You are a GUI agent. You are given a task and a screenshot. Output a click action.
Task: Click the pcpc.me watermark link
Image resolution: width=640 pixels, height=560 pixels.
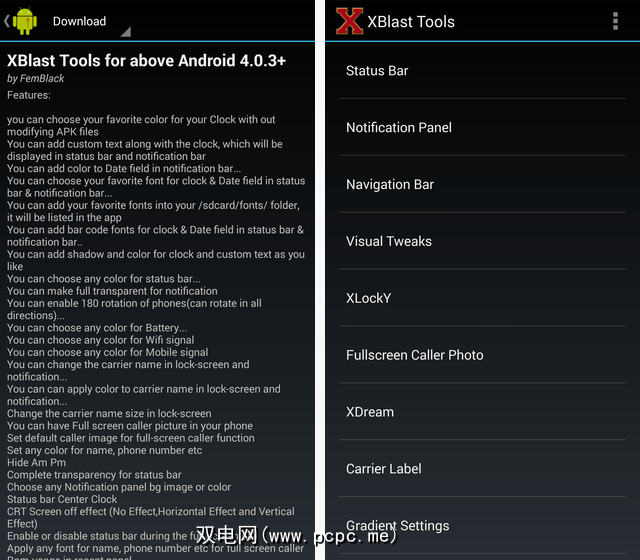[x=297, y=535]
